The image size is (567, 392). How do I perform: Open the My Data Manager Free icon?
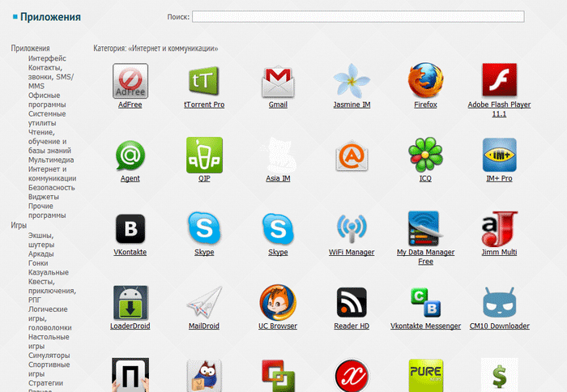point(425,229)
